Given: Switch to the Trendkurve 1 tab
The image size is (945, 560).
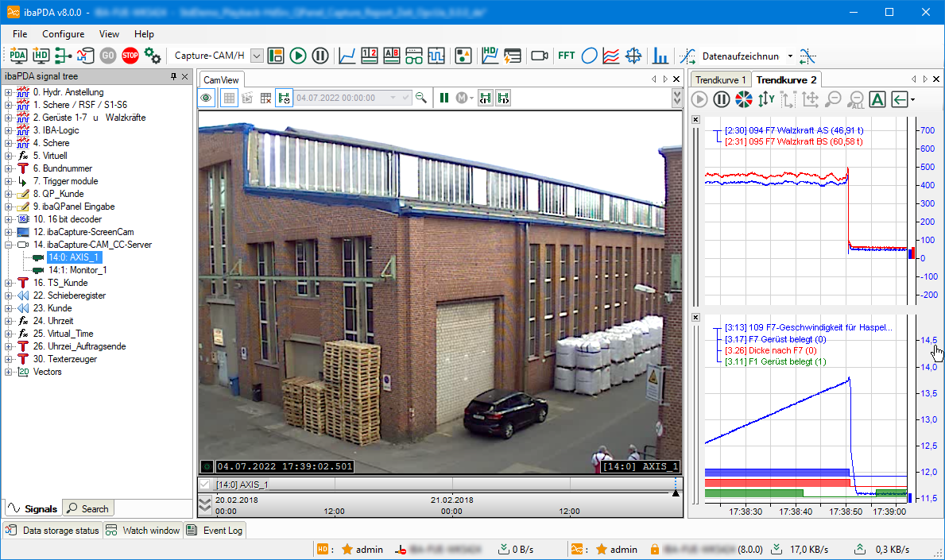Looking at the screenshot, I should [x=720, y=79].
